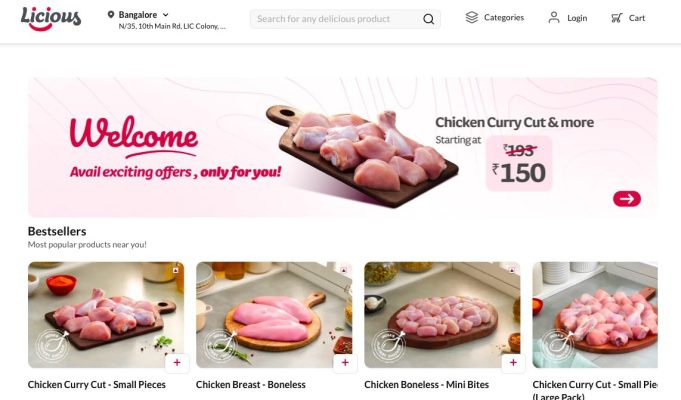Image resolution: width=681 pixels, height=400 pixels.
Task: Open the Categories menu label
Action: pos(504,17)
